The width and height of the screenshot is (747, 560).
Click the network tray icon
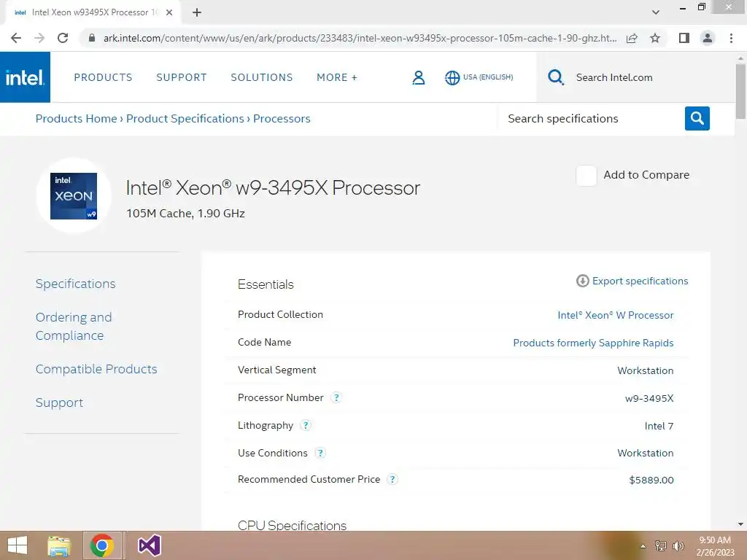coord(661,545)
